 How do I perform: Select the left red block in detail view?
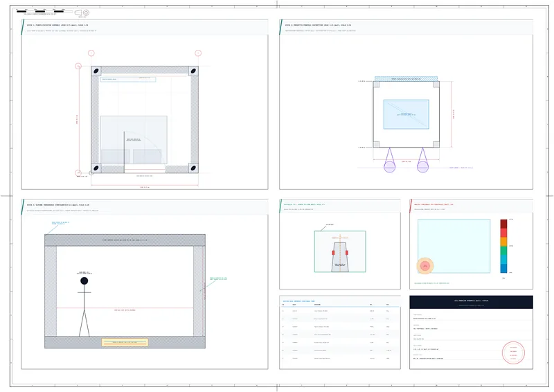tap(333, 253)
